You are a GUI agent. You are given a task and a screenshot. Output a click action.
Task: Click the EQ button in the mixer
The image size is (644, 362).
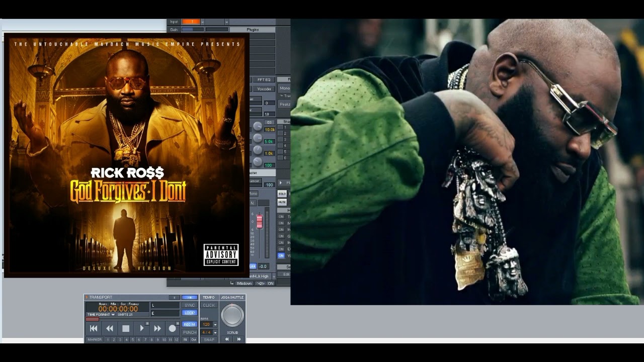coord(270,122)
